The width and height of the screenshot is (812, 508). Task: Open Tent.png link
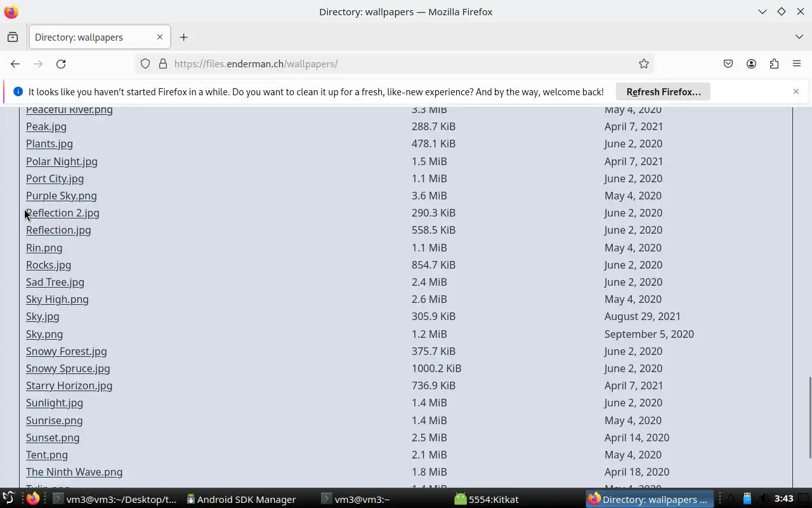(x=47, y=455)
